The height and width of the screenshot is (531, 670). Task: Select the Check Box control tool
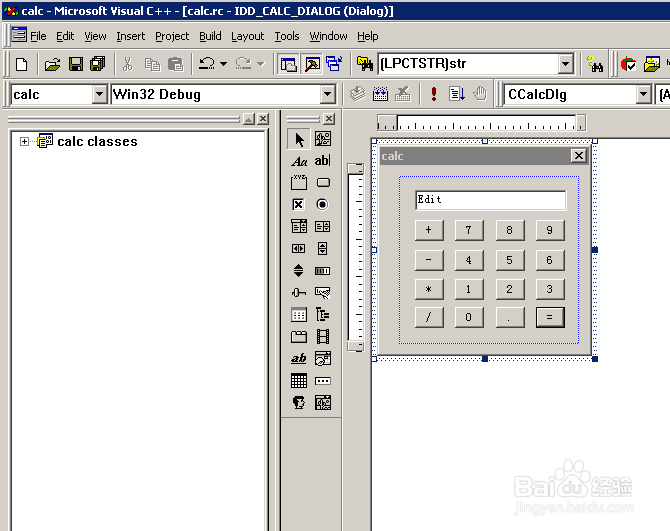coord(298,205)
